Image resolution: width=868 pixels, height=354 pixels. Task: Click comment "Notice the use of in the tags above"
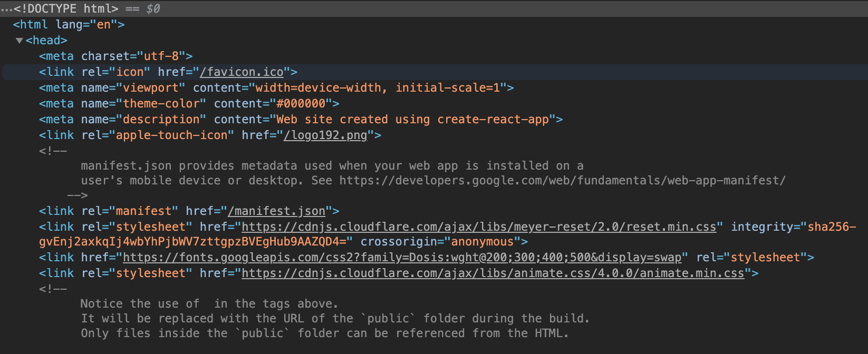209,304
